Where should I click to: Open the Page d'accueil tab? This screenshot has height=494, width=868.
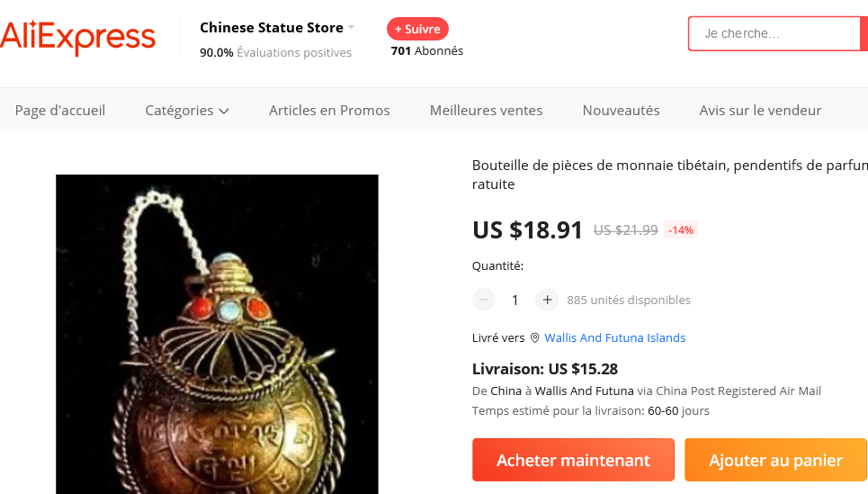coord(59,110)
